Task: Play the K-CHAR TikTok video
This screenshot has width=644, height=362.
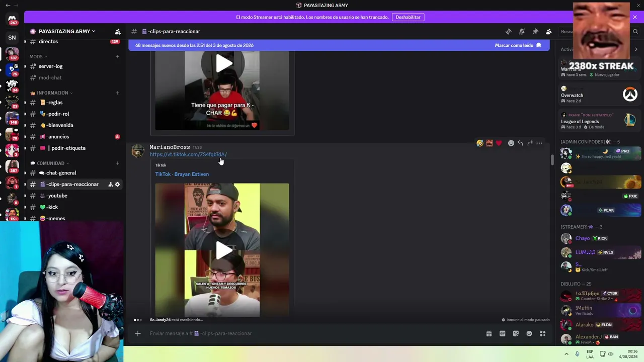Action: tap(224, 63)
